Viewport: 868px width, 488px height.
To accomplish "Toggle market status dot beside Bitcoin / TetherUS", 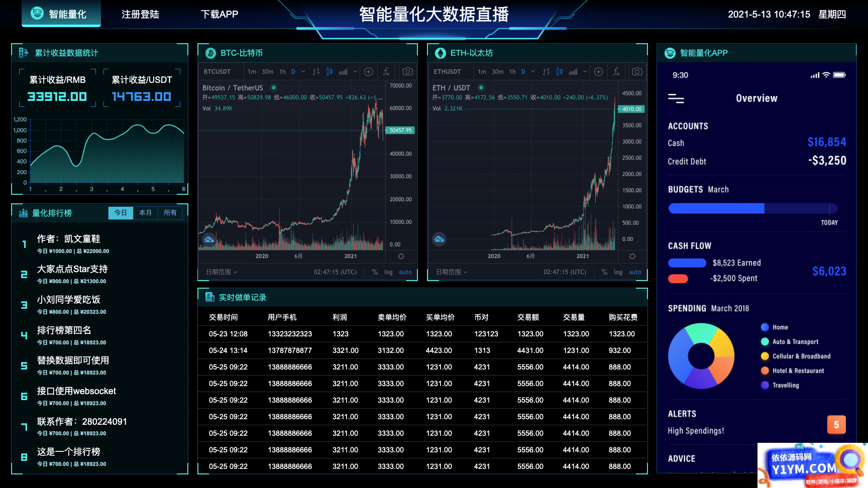I will 274,87.
